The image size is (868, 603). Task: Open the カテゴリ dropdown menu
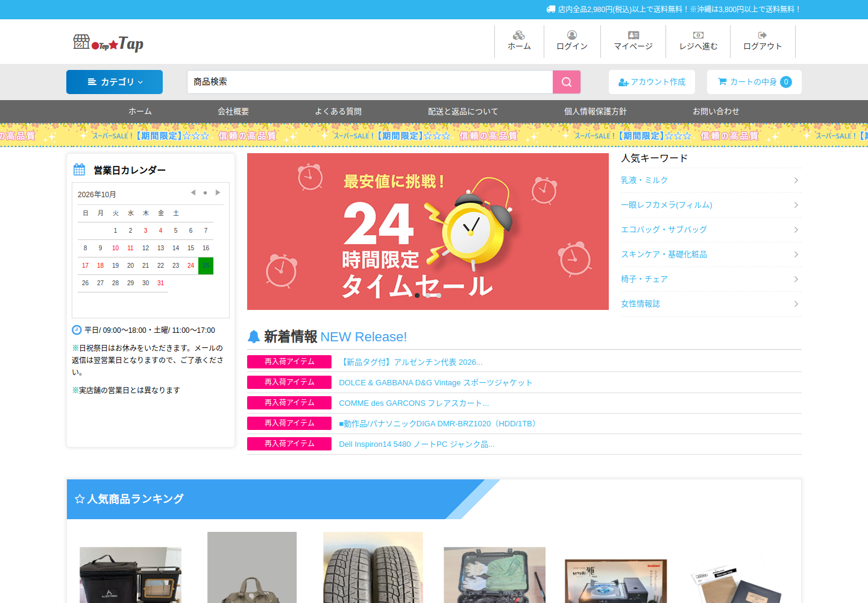click(x=115, y=82)
